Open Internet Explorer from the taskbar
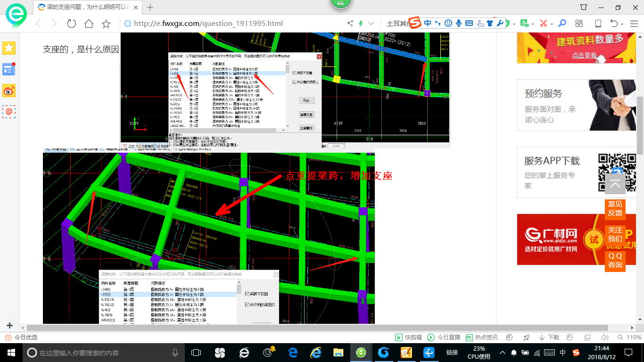 pyautogui.click(x=316, y=353)
